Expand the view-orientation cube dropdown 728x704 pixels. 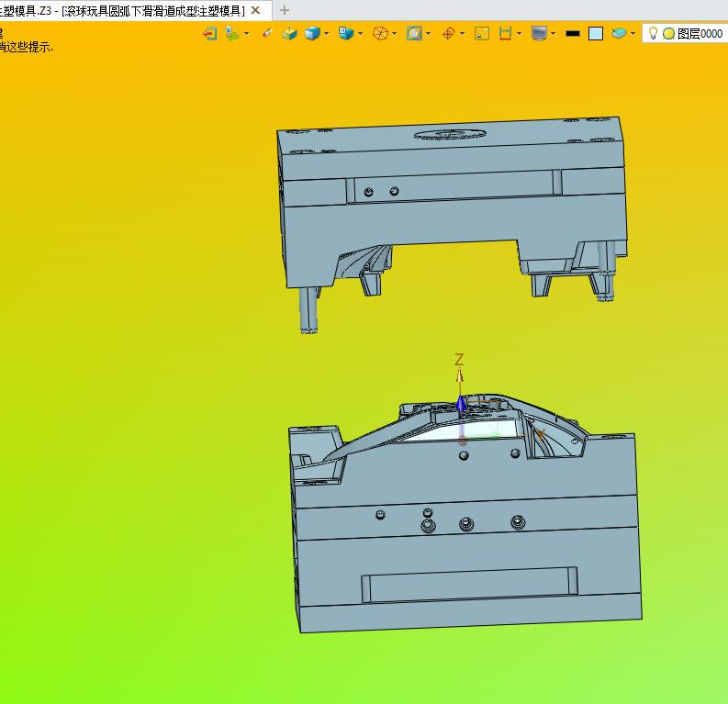tap(360, 33)
